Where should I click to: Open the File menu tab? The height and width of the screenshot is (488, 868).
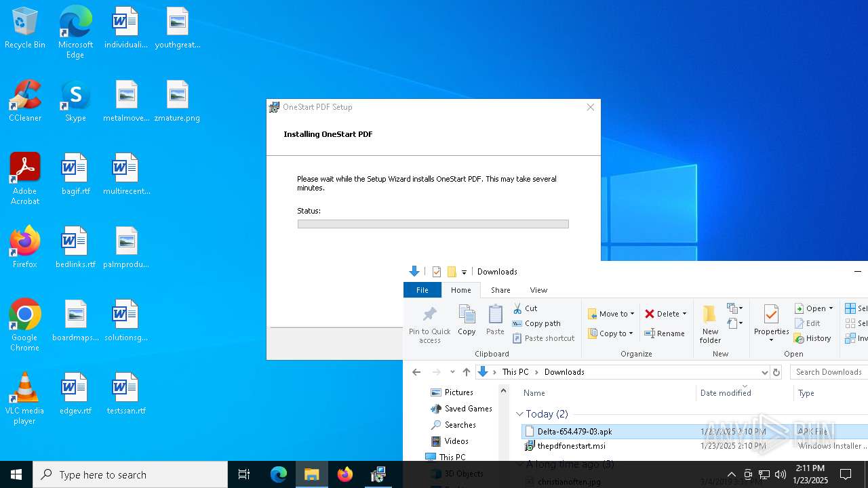tap(422, 290)
